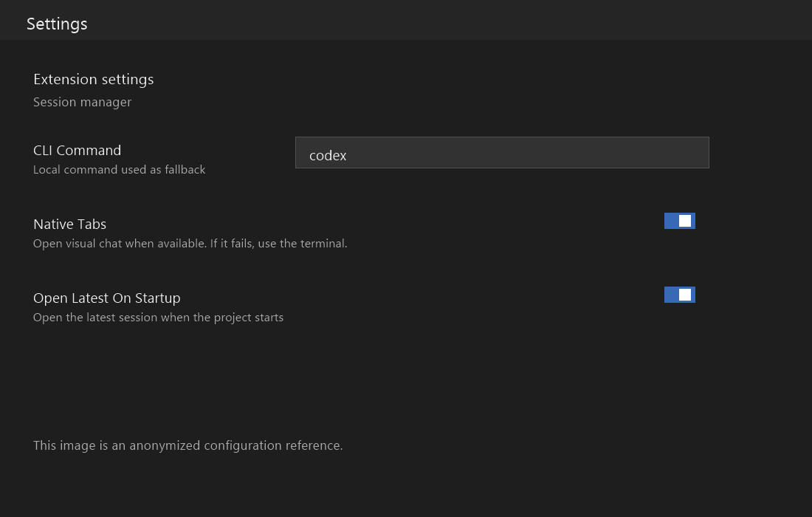Click the Native Tabs label

69,225
